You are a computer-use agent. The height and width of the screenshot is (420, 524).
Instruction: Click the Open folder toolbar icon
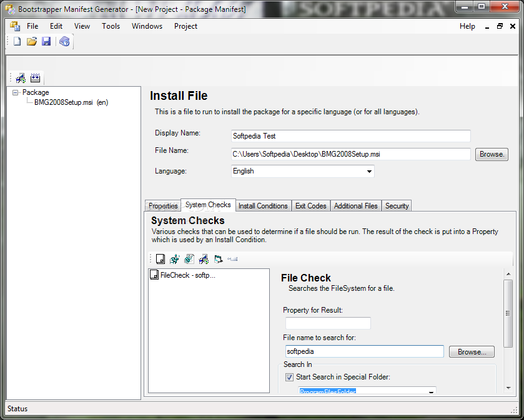coord(32,41)
